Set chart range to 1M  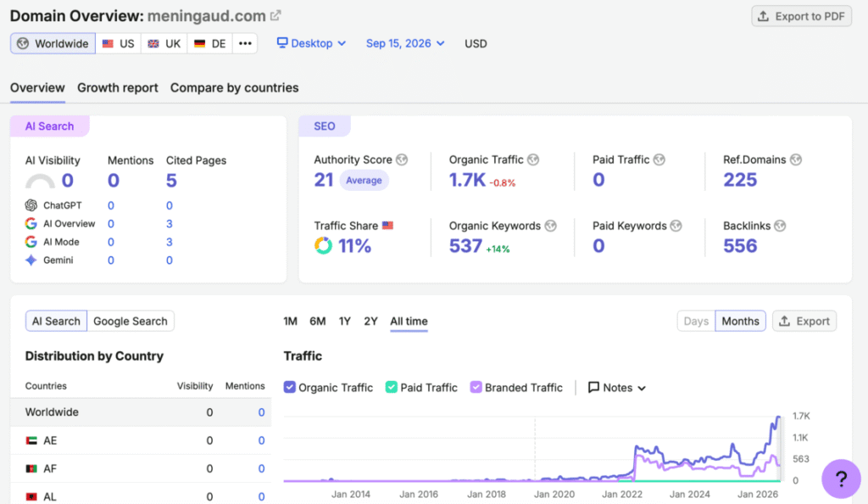[290, 322]
